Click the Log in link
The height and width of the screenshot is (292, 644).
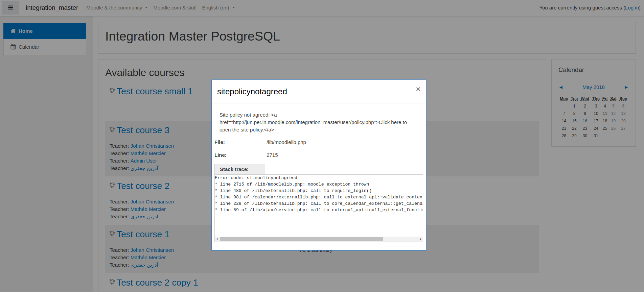coord(632,8)
